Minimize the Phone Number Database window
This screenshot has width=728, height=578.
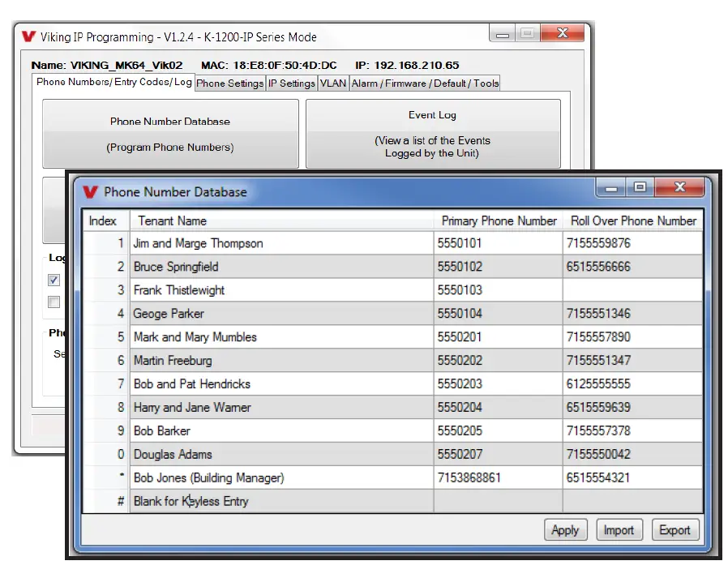(611, 187)
